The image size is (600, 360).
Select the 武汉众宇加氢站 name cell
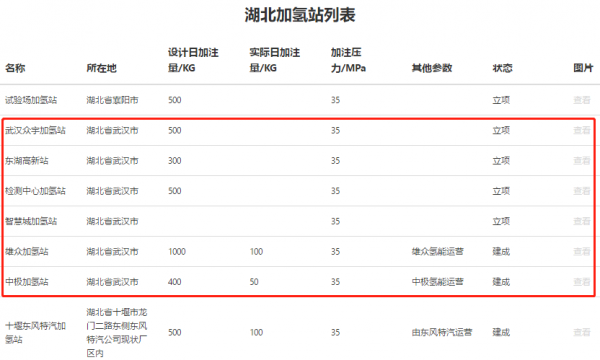pyautogui.click(x=35, y=130)
